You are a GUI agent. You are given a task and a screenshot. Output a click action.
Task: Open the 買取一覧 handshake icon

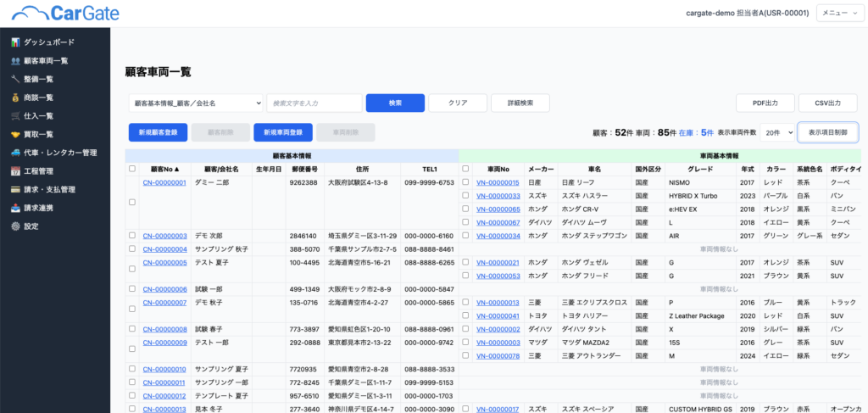(15, 134)
